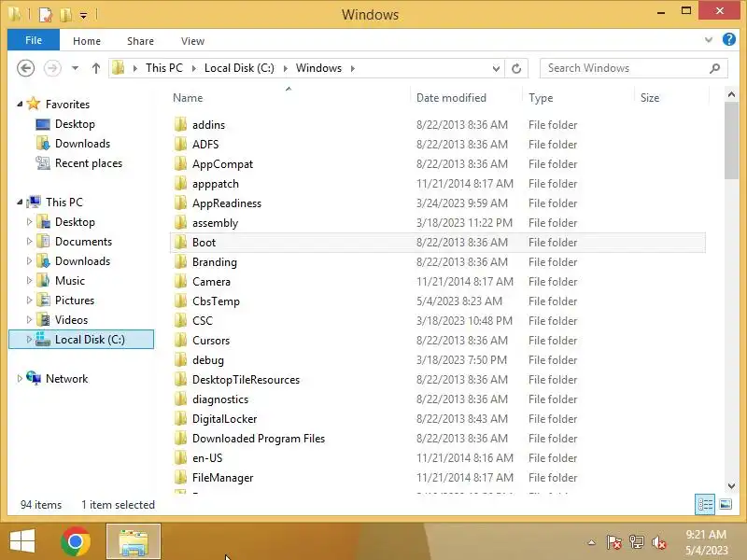Screen dimensions: 747x560
Task: Open the Help question mark icon
Action: (729, 39)
